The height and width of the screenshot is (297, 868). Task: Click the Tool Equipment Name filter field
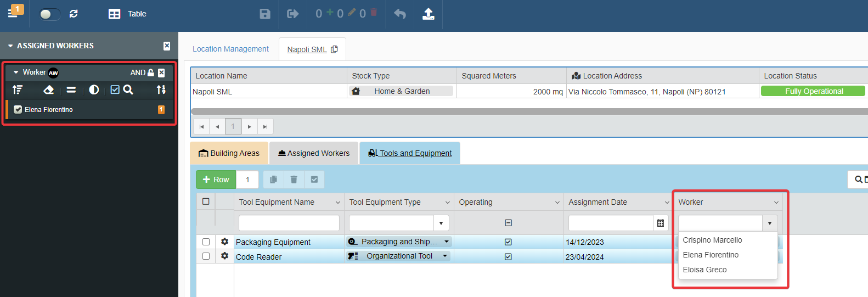coord(289,223)
